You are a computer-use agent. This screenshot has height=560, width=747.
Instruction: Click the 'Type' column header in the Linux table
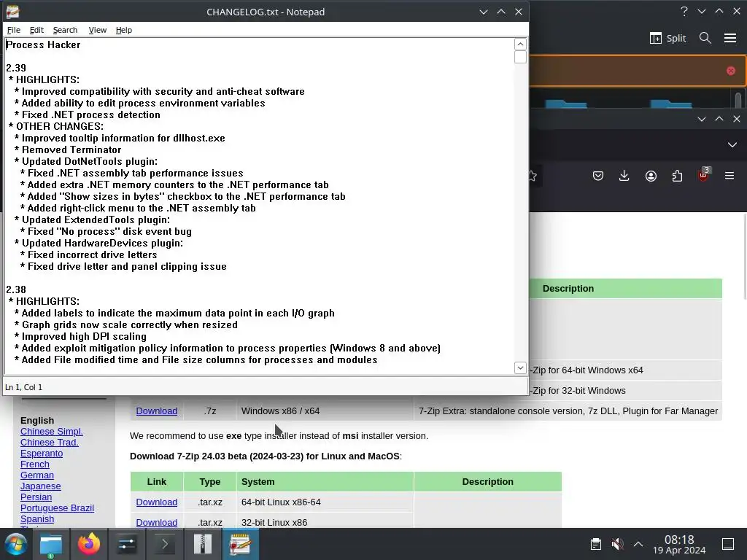[x=209, y=482]
